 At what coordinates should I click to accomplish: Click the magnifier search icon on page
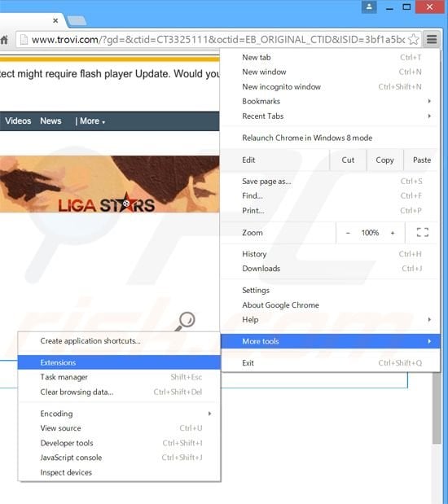pyautogui.click(x=186, y=321)
